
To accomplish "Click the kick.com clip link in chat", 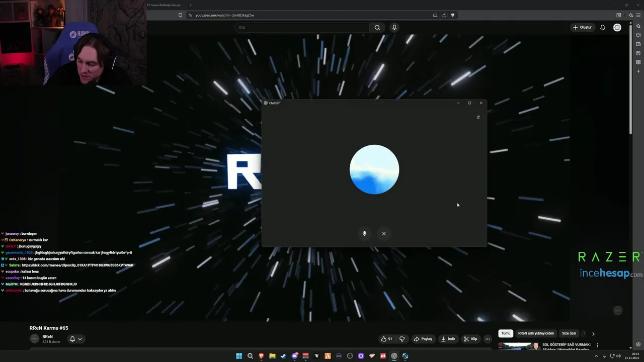I will click(x=78, y=265).
